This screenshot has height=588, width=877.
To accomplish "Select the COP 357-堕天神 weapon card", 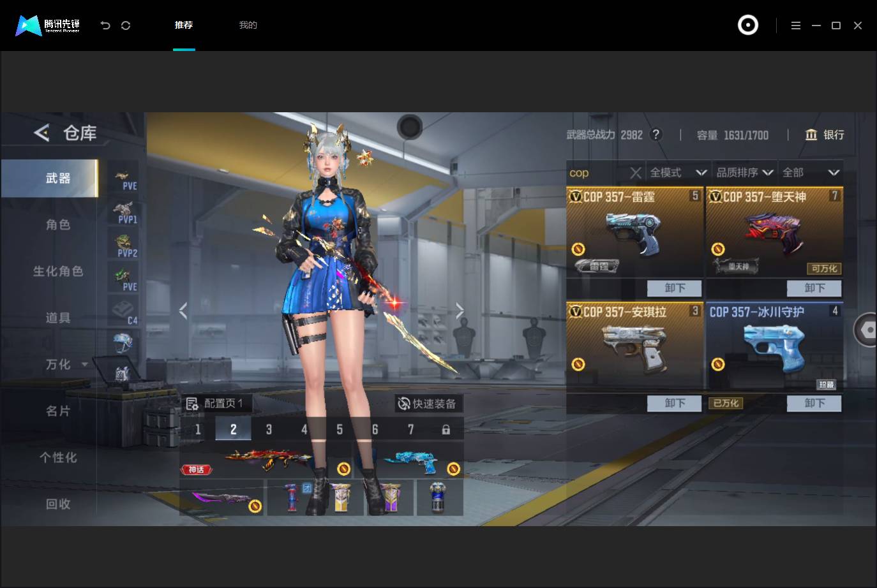I will click(x=774, y=232).
